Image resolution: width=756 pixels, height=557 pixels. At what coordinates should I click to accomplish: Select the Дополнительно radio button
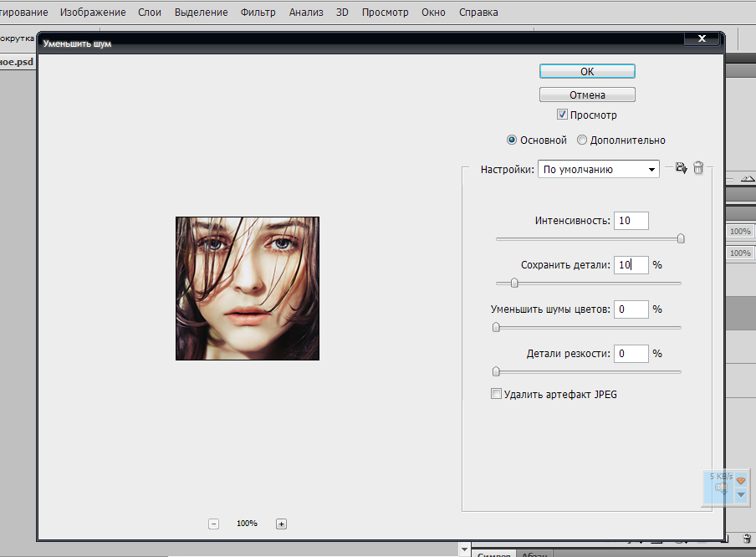click(x=582, y=140)
